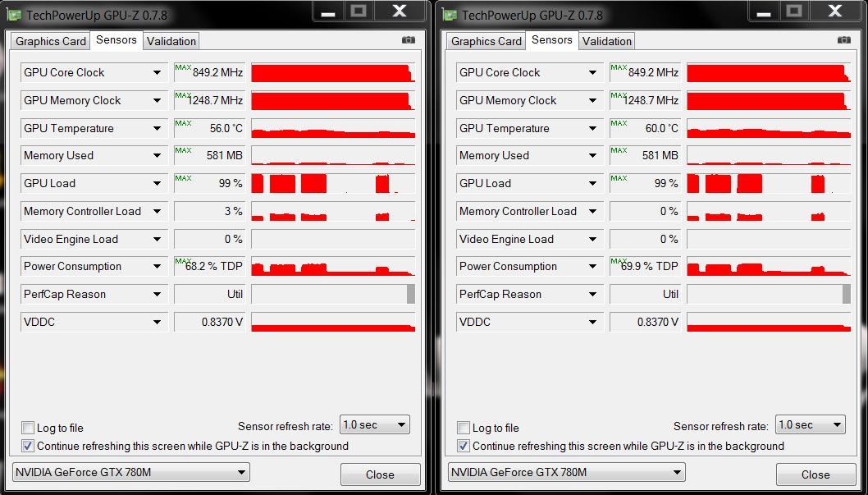Maximize the left GPU-Z window
This screenshot has width=868, height=495.
tap(359, 10)
